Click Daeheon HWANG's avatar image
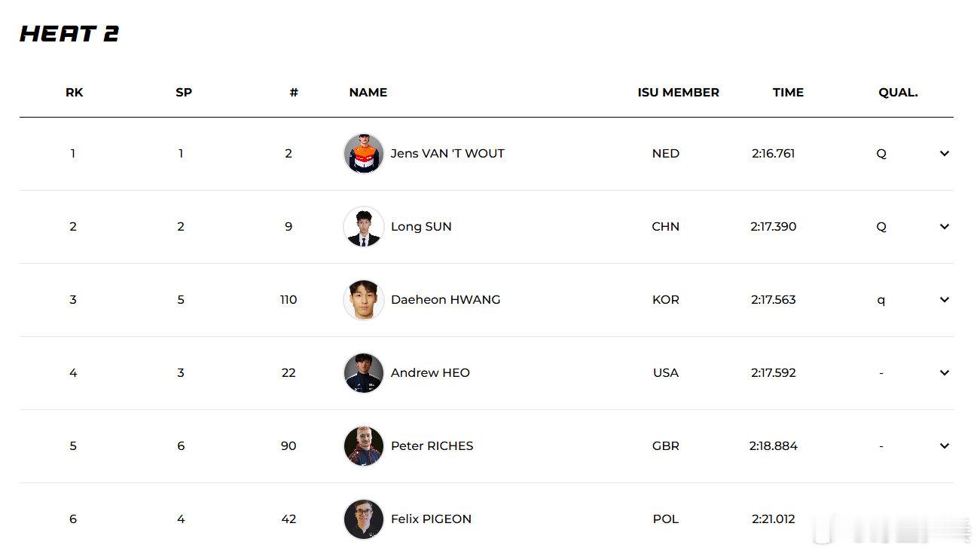Screen dimensions: 980x554 (x=364, y=300)
